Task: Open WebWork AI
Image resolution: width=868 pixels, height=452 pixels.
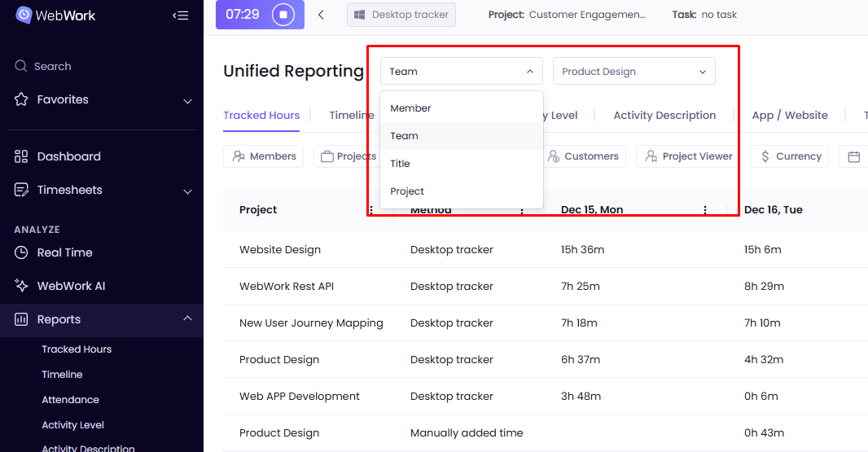Action: click(71, 286)
